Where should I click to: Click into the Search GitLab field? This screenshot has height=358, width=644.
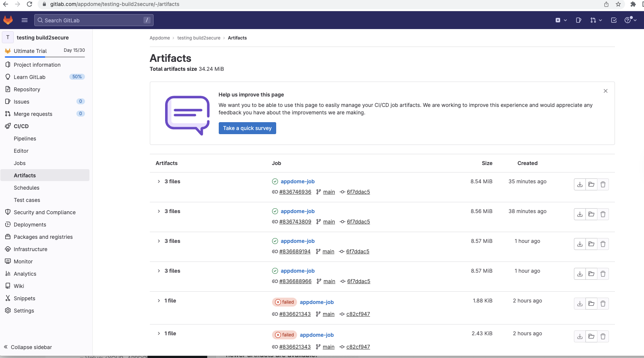coord(93,20)
